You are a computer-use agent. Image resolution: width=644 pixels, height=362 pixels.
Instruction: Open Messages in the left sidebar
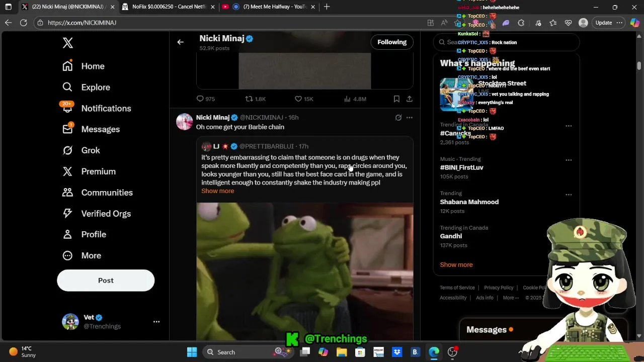point(91,129)
